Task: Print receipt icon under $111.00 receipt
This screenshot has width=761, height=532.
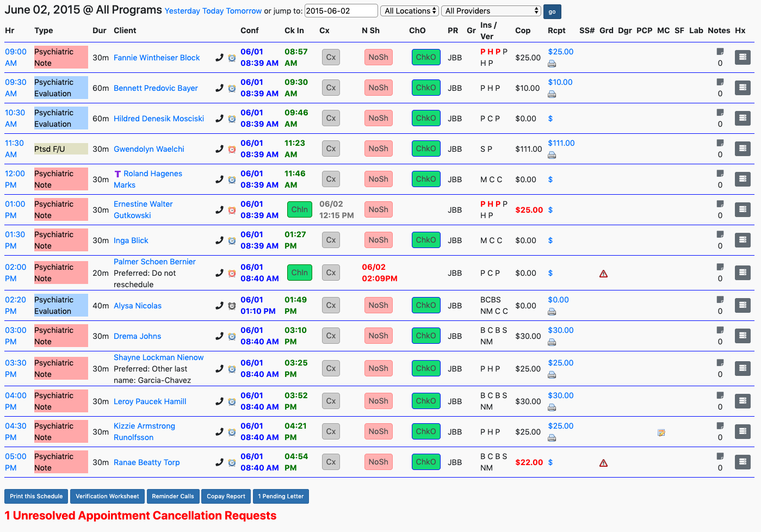Action: tap(552, 155)
